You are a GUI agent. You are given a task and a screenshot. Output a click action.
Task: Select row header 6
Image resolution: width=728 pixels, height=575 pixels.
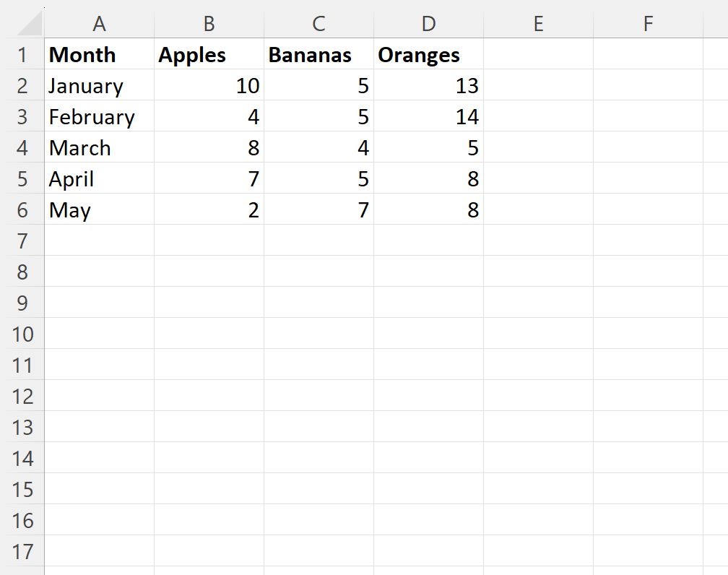[x=22, y=209]
